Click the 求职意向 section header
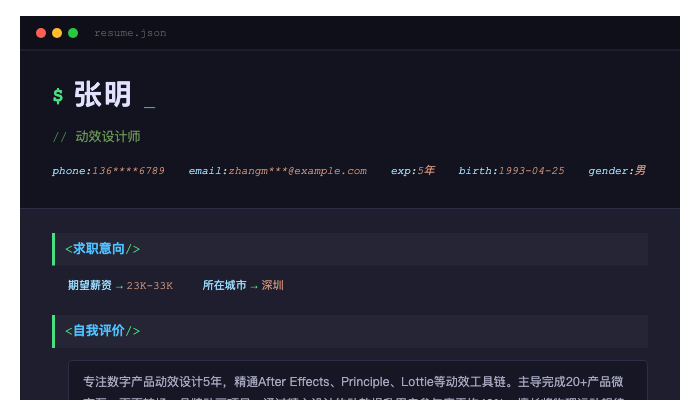Image resolution: width=700 pixels, height=400 pixels. click(x=350, y=249)
